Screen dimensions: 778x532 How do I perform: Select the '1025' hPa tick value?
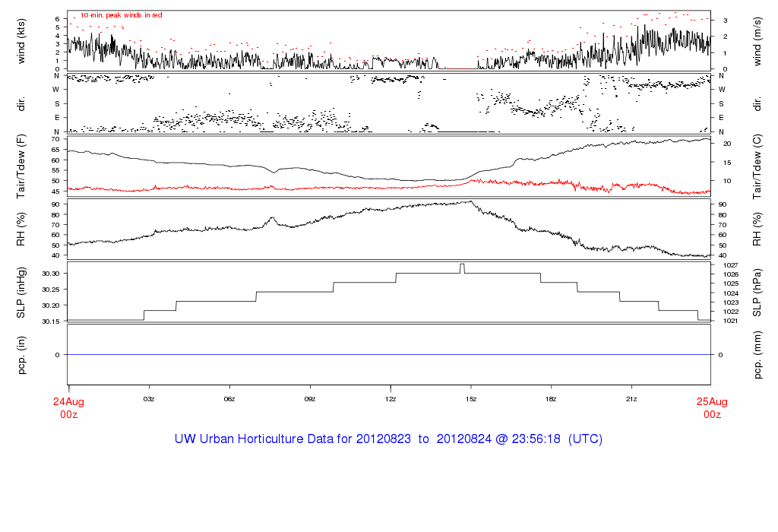coord(731,284)
